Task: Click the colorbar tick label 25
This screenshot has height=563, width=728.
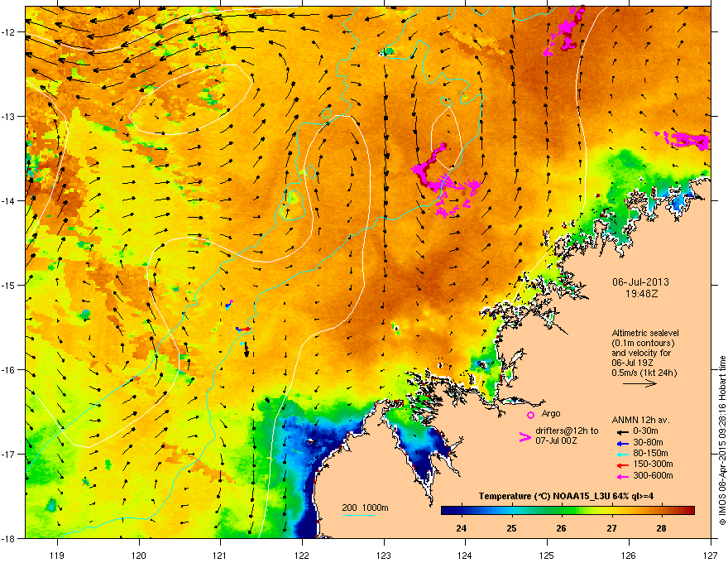Action: click(511, 528)
